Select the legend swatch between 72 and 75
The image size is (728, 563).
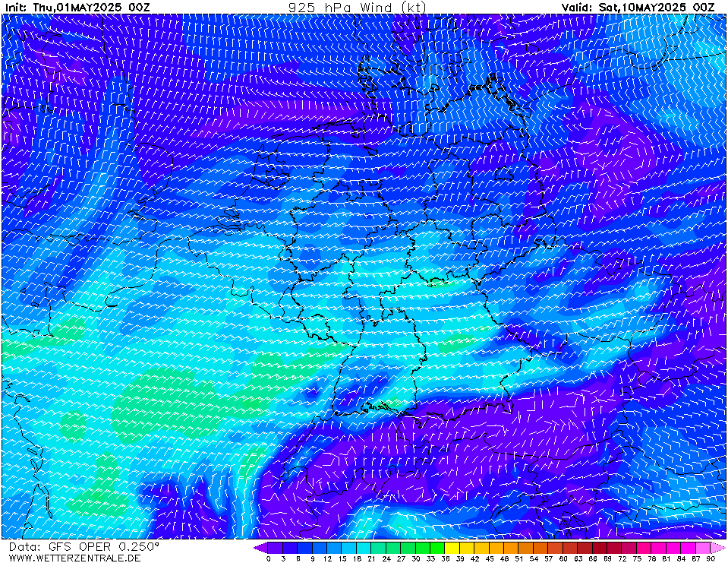(x=630, y=548)
